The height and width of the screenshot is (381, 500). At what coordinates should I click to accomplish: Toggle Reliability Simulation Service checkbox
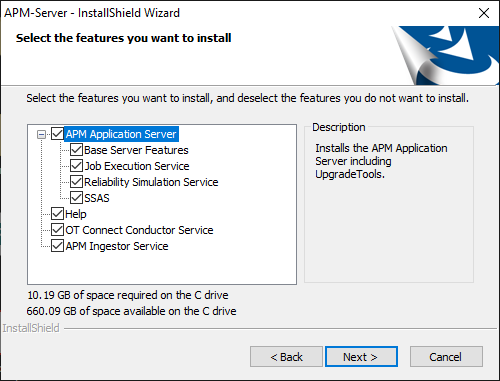tap(76, 182)
